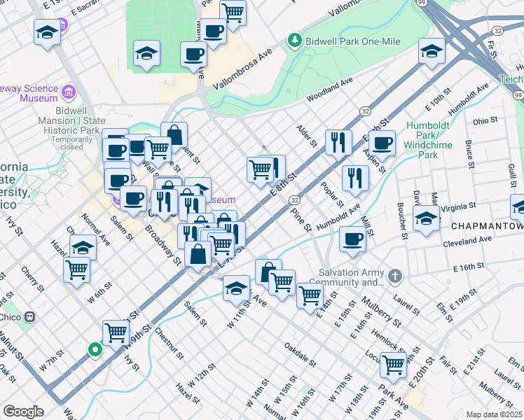Open the coffee shop marker near Aspen St

coord(382,144)
